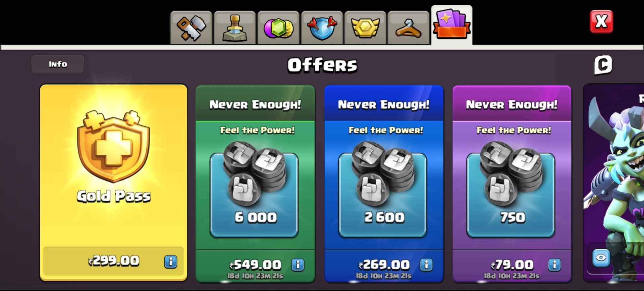Select the shield with arrows tab
Screen dimensions: 644x291
coord(322,28)
